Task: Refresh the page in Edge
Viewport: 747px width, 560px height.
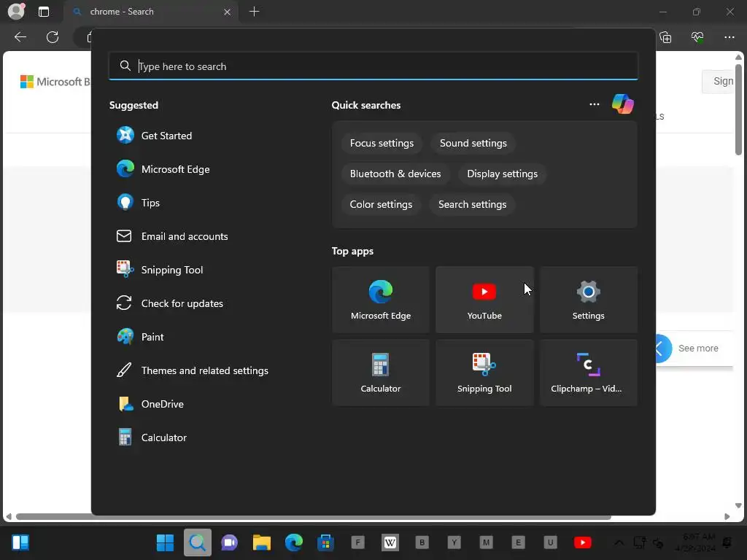Action: [53, 37]
